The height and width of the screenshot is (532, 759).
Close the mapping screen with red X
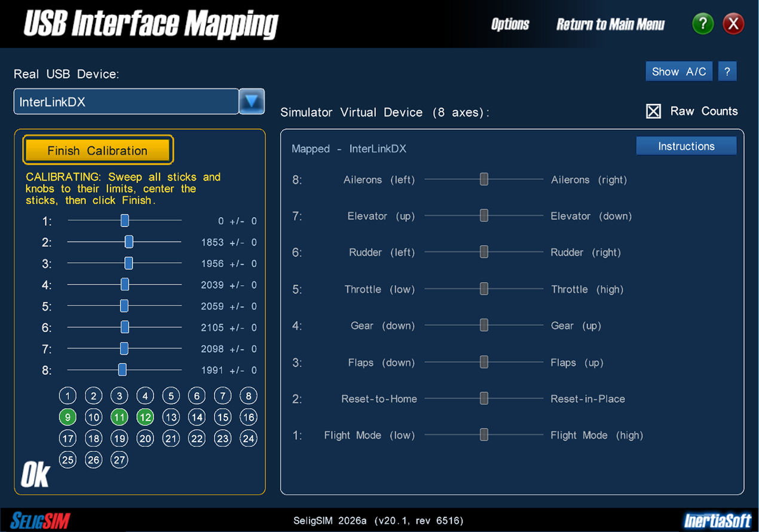(x=733, y=24)
